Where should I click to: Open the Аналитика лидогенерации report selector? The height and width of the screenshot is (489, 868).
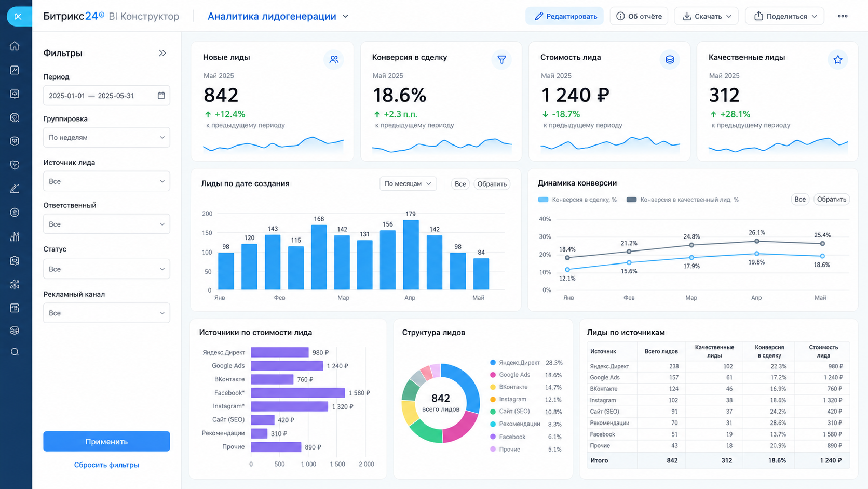278,16
